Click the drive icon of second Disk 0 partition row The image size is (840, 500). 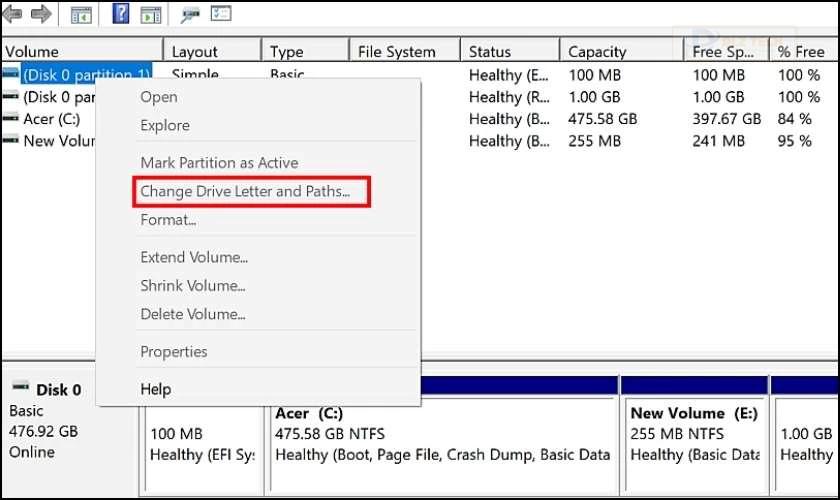(x=11, y=96)
